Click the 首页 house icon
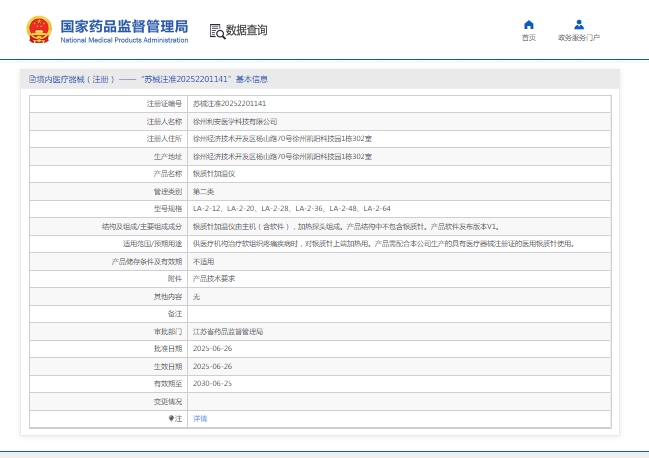Screen dimensions: 649x458 point(528,25)
